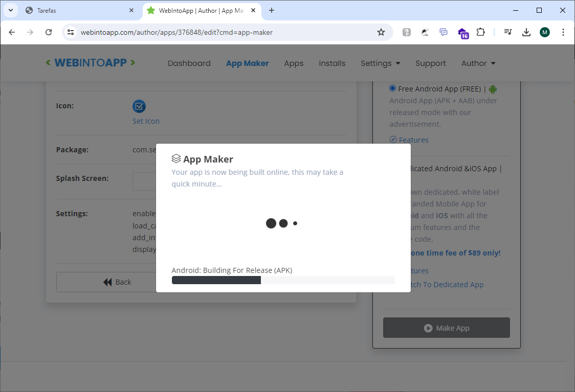Click the Set Icon link
This screenshot has width=575, height=392.
(146, 121)
